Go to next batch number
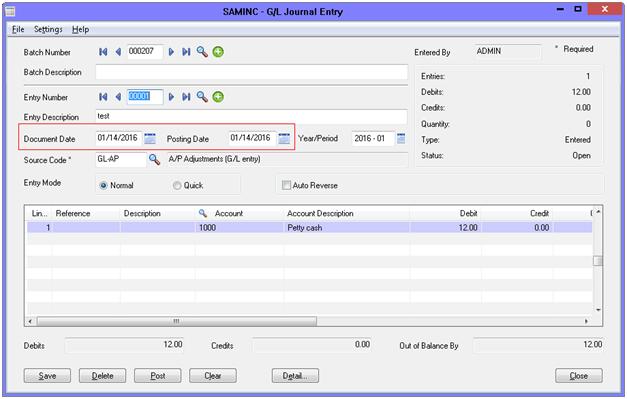This screenshot has width=627, height=399. (x=171, y=52)
